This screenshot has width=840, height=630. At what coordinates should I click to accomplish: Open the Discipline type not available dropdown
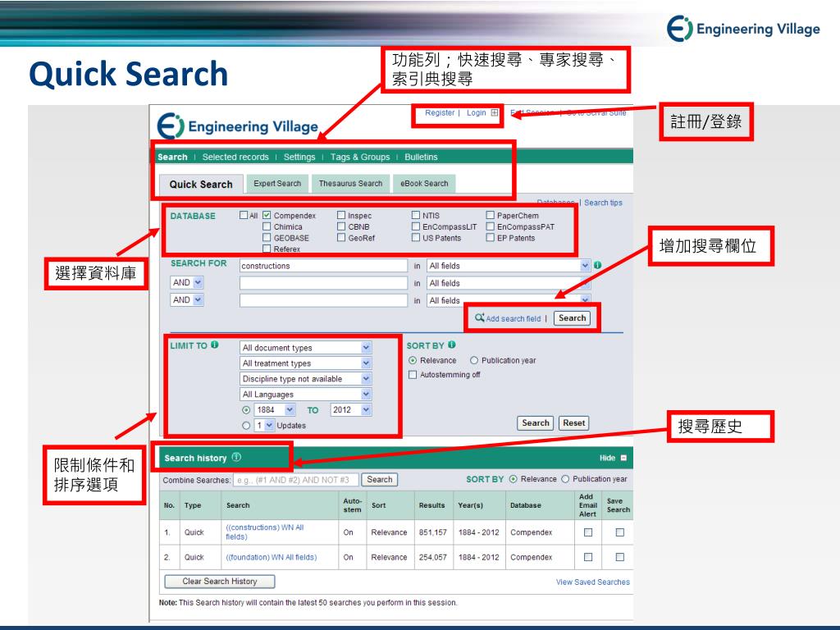305,379
